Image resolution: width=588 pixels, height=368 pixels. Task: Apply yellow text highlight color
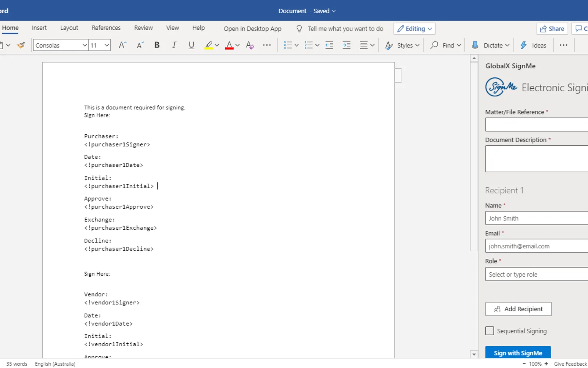coord(209,45)
